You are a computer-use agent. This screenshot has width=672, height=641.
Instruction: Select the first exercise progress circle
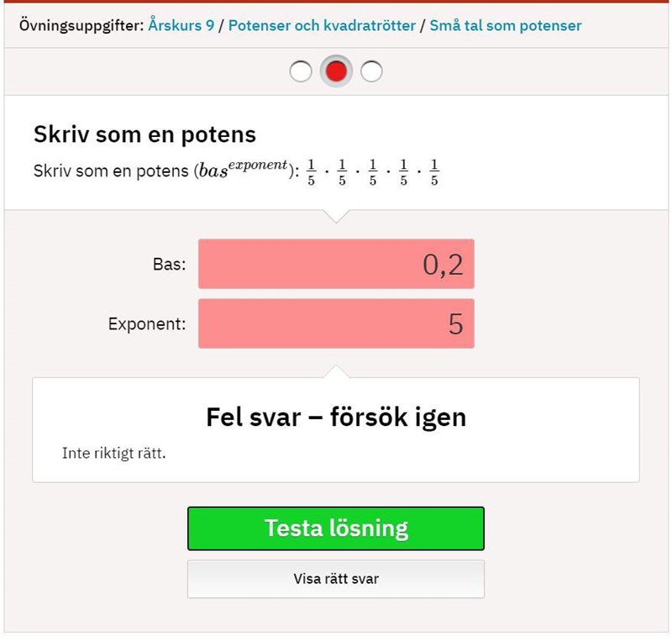coord(300,72)
